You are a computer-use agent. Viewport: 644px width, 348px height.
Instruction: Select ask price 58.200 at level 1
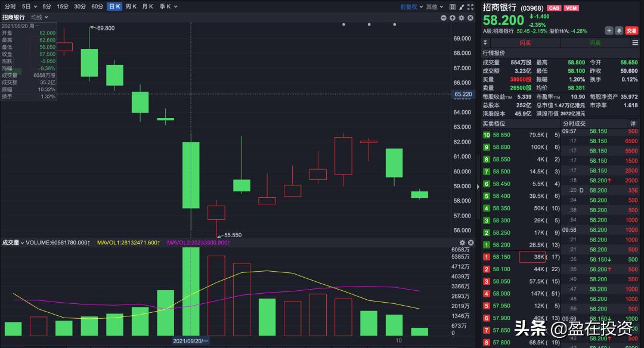pos(501,245)
